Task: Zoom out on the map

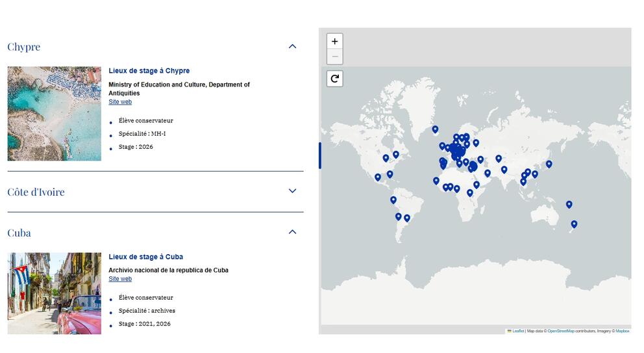Action: (x=335, y=57)
